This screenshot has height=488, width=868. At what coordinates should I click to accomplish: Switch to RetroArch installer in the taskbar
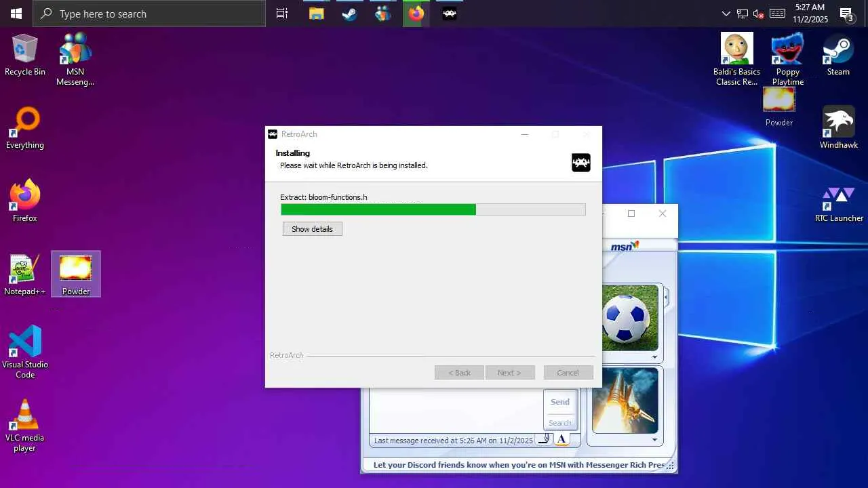(x=450, y=14)
